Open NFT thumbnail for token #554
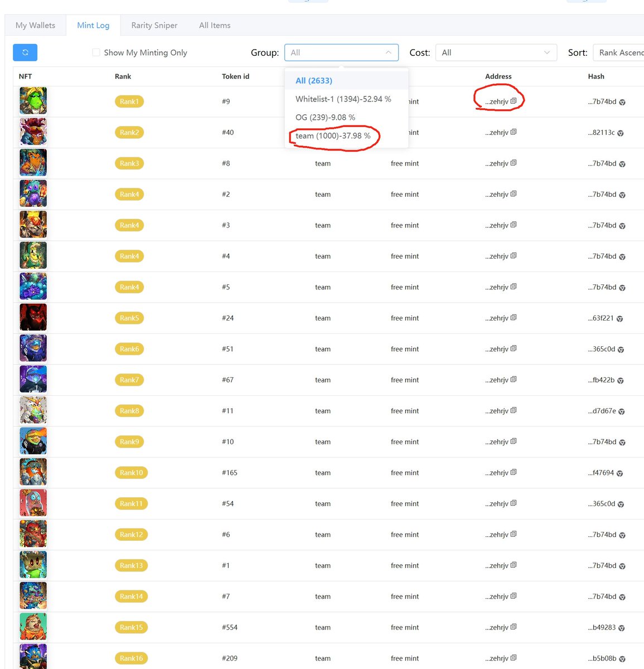Viewport: 644px width, 669px height. (33, 627)
